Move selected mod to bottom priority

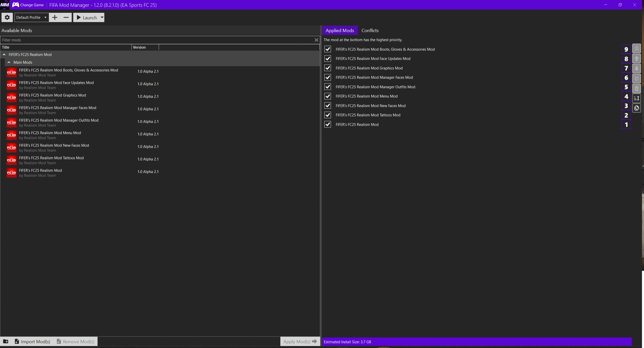coord(636,78)
